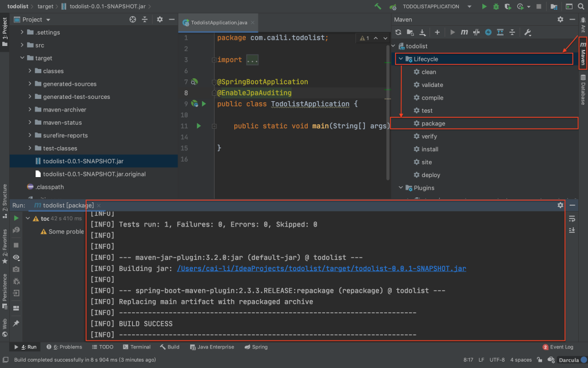Open the Terminal tool window
This screenshot has width=588, height=368.
[137, 347]
